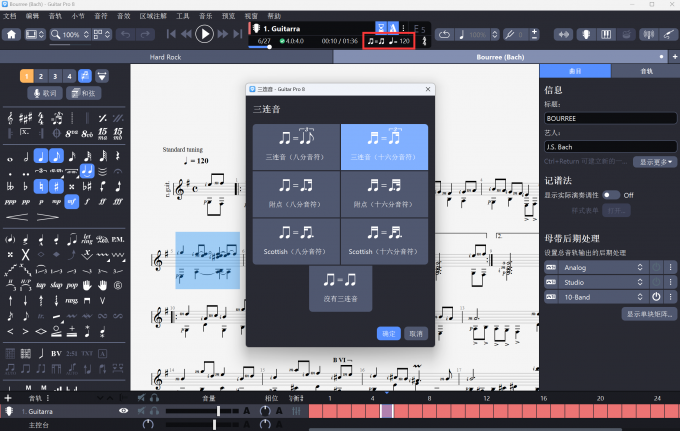Confirm dialog with 确定 button

click(389, 333)
